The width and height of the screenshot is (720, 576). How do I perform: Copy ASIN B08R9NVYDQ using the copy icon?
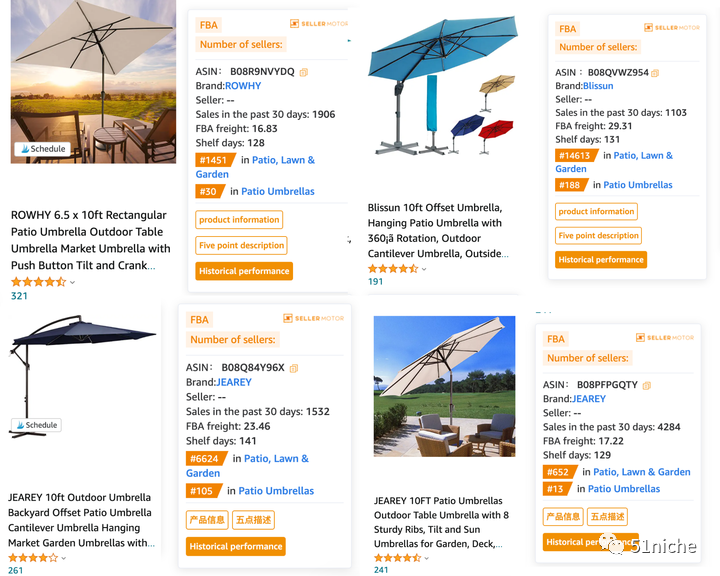click(304, 72)
